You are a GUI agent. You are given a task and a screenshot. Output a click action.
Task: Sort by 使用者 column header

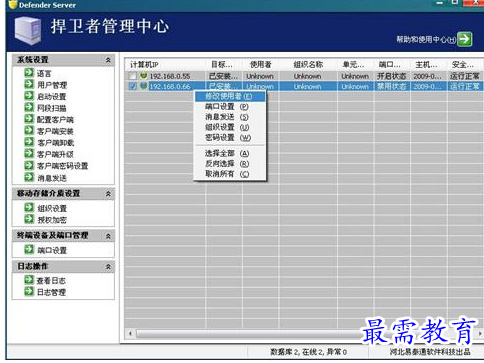point(261,64)
